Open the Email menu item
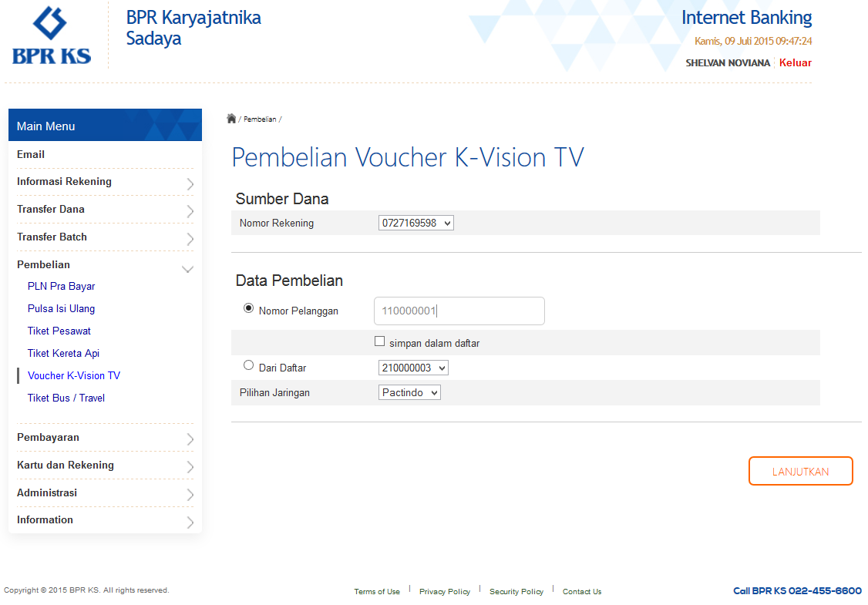This screenshot has width=868, height=605. click(31, 154)
